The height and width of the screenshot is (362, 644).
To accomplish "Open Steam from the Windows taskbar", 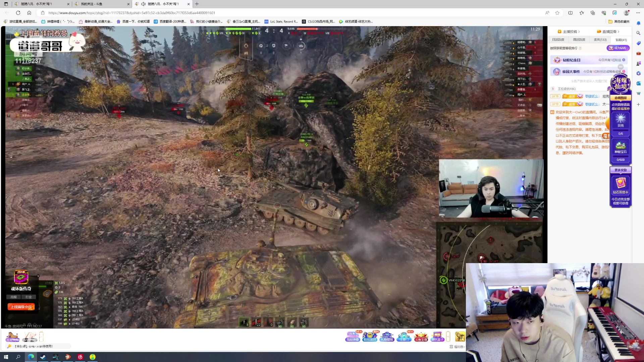I will [43, 357].
